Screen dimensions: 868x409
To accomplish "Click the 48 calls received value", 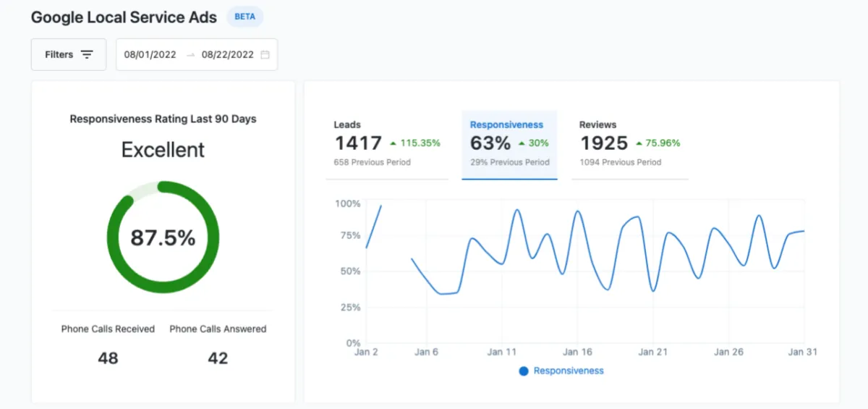I will point(108,358).
